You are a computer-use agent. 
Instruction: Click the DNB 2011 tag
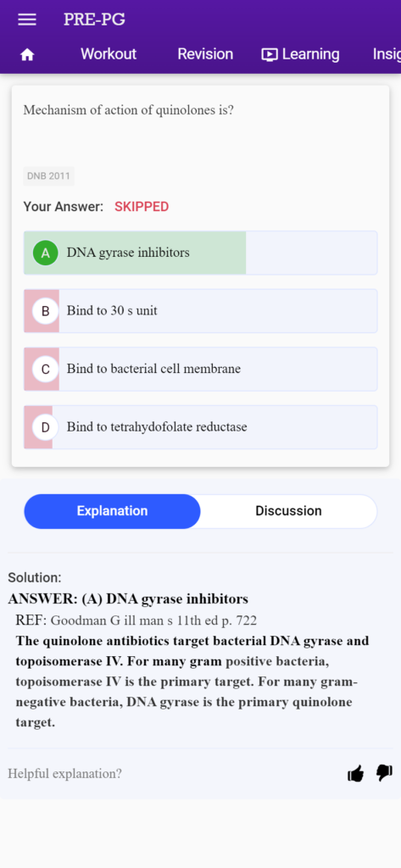(48, 176)
